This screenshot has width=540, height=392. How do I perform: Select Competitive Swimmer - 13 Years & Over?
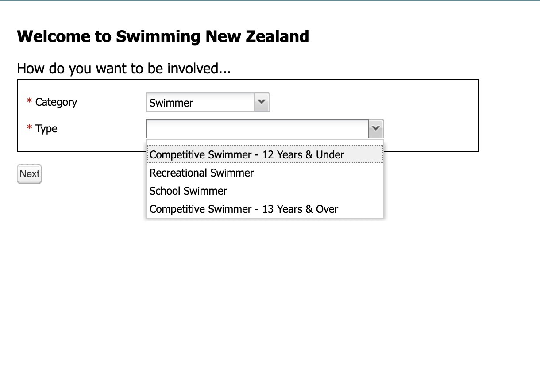[x=243, y=209]
